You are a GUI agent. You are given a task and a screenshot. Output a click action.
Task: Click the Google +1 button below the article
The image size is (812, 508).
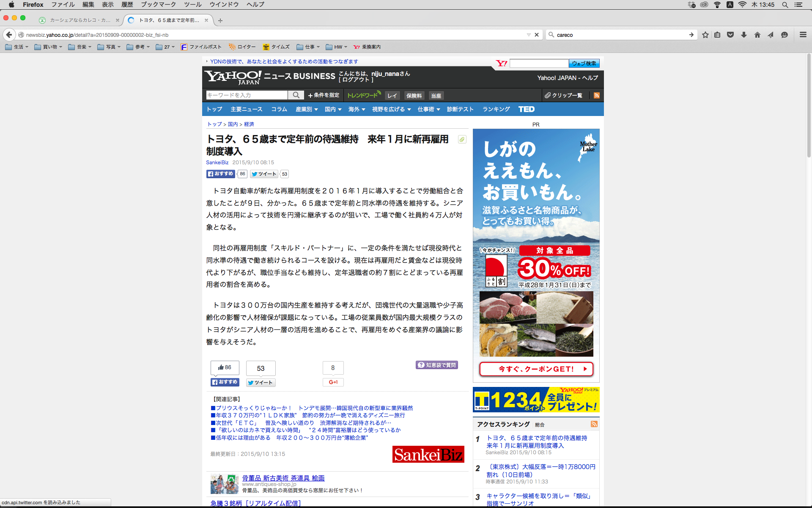click(333, 382)
